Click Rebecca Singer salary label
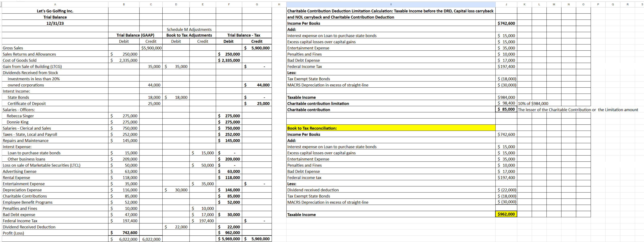 point(20,116)
